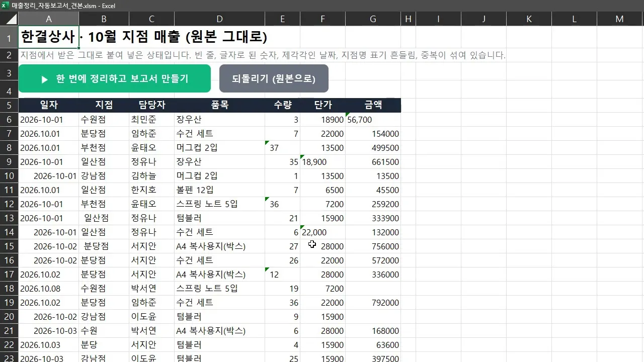The height and width of the screenshot is (362, 644).
Task: Select amount cell '333900'
Action: 373,218
